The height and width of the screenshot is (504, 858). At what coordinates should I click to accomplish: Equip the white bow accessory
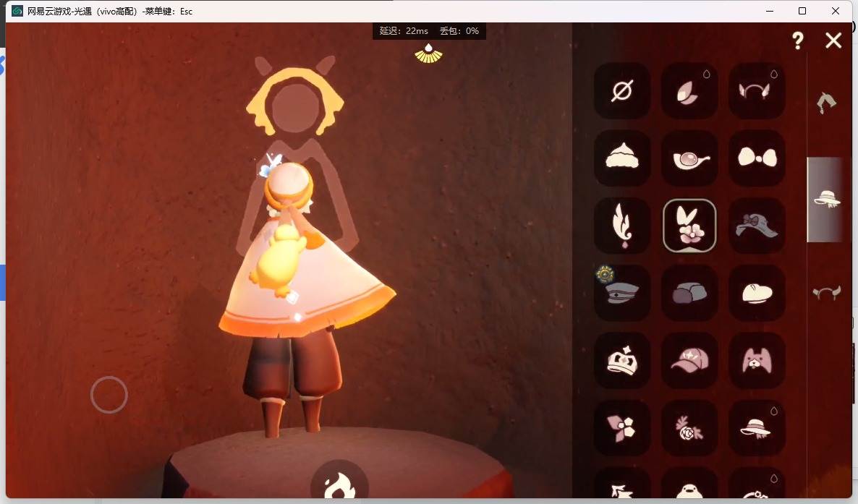[757, 158]
